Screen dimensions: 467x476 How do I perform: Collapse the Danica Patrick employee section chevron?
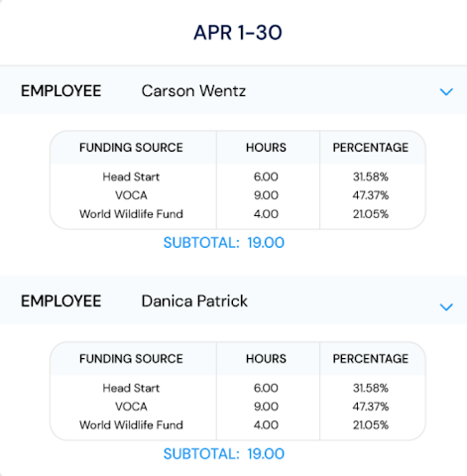coord(446,307)
